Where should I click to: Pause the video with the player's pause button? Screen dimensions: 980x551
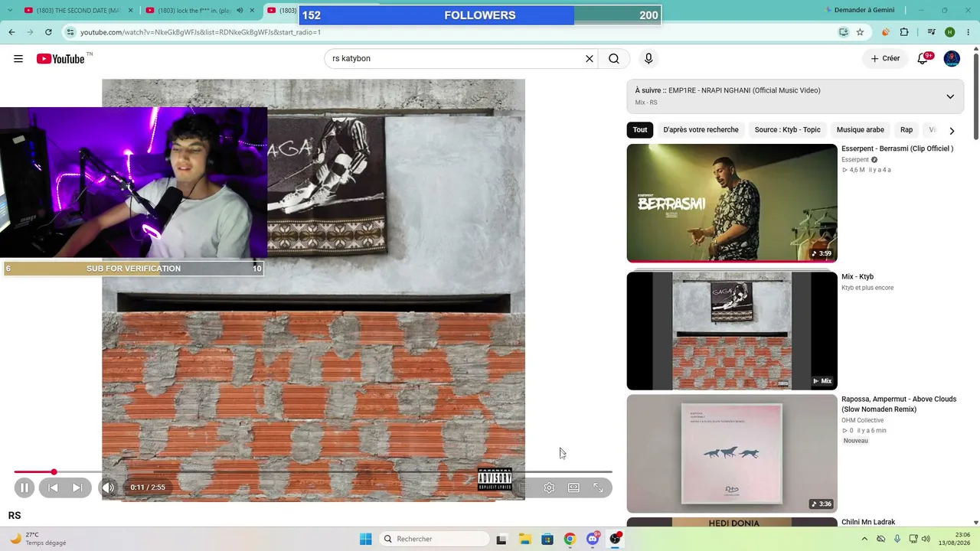point(24,487)
